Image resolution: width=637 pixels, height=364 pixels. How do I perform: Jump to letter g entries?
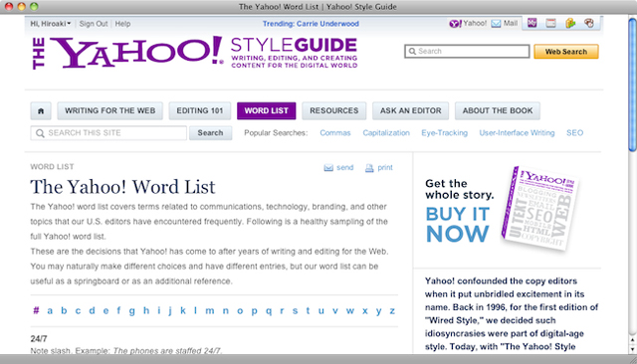tap(132, 311)
